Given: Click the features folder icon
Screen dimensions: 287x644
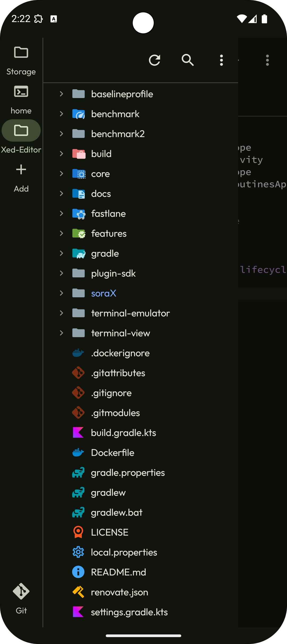Looking at the screenshot, I should (79, 234).
